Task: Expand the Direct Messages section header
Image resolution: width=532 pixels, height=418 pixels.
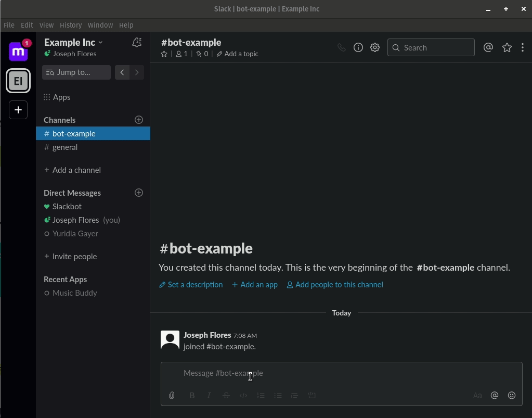Action: [x=72, y=193]
